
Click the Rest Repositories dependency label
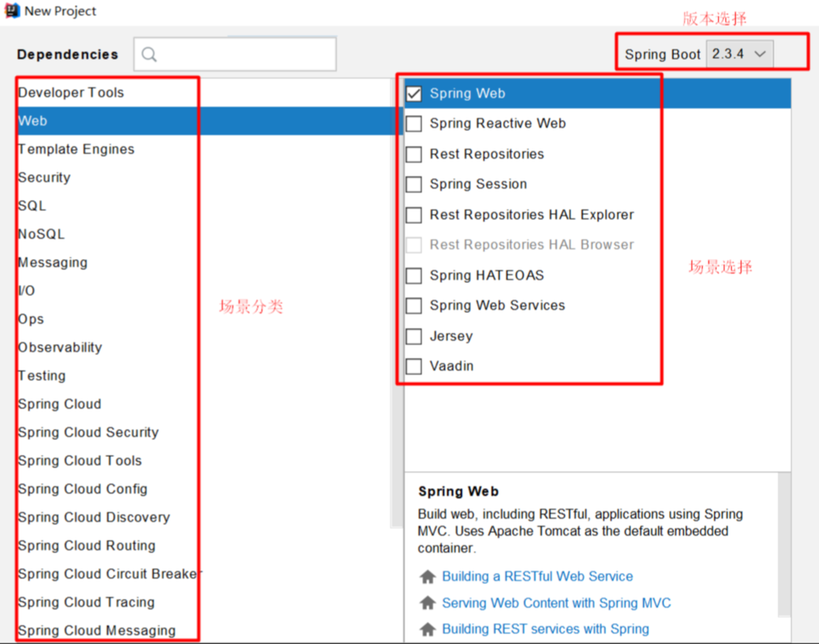[x=487, y=154]
